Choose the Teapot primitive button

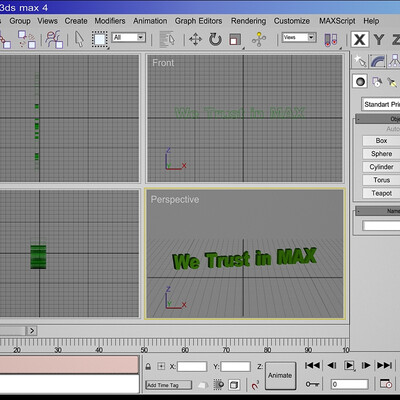click(x=381, y=193)
